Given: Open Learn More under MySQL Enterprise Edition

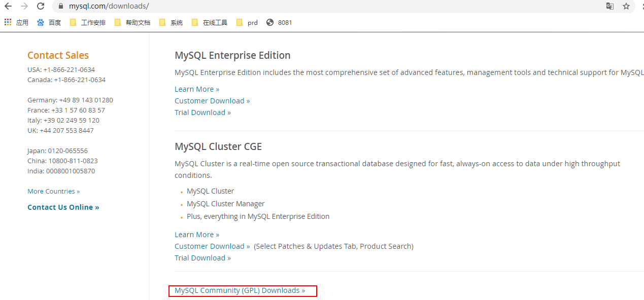Looking at the screenshot, I should (x=197, y=89).
